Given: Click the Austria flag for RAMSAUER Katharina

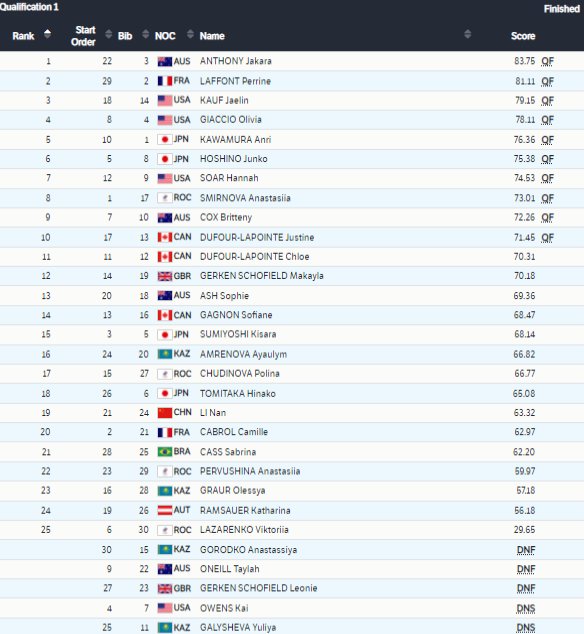Looking at the screenshot, I should pyautogui.click(x=165, y=510).
